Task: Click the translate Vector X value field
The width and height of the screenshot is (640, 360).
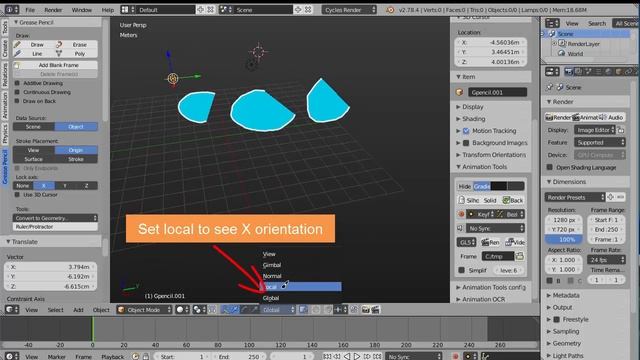Action: [51, 267]
